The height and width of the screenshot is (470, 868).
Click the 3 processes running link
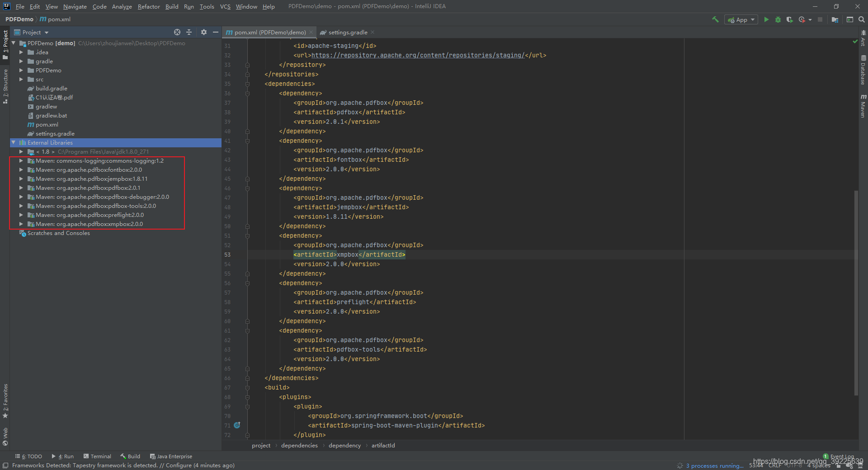[x=713, y=465]
